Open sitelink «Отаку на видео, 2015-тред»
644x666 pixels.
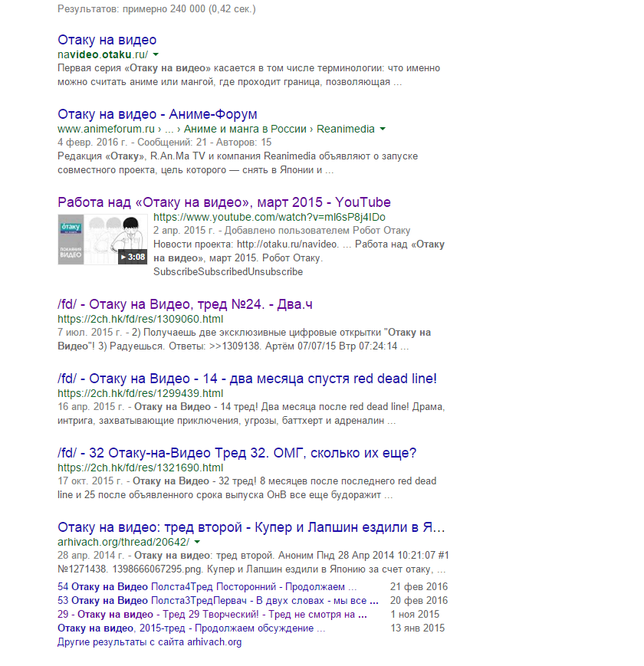pyautogui.click(x=191, y=628)
